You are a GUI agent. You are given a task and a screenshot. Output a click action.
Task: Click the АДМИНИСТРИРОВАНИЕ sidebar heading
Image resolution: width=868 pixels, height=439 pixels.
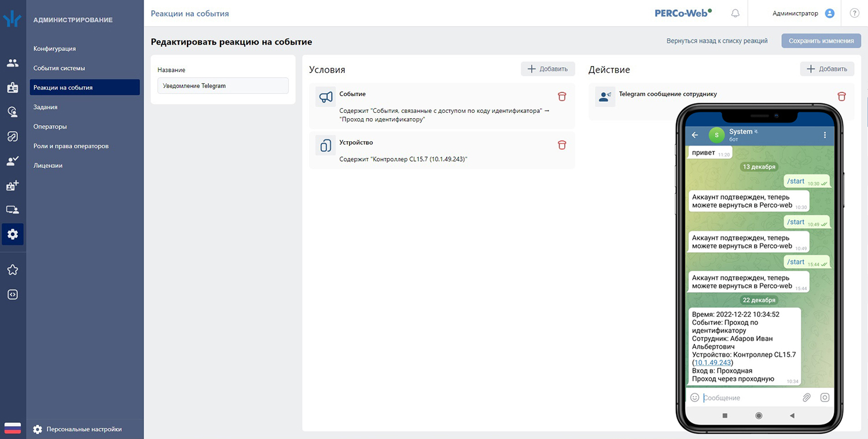73,20
